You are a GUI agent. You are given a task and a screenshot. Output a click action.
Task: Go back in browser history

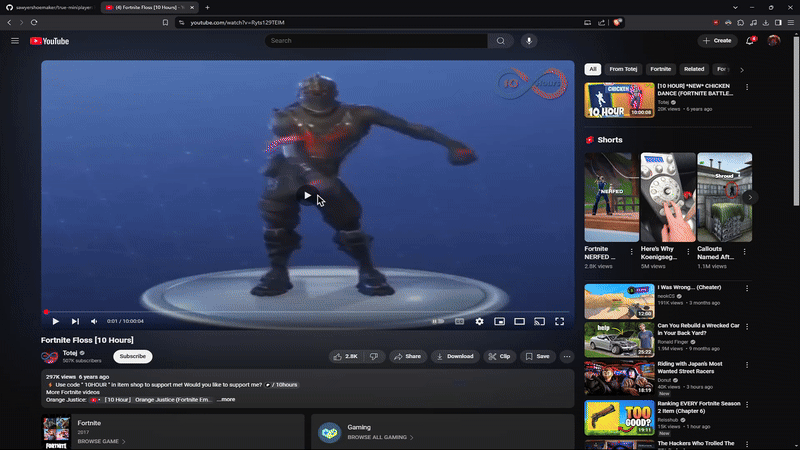tap(9, 22)
